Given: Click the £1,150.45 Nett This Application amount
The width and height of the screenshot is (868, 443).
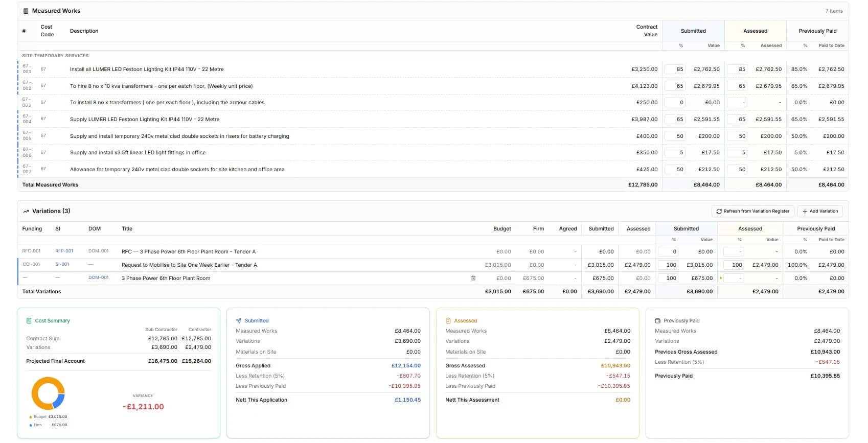Looking at the screenshot, I should [x=407, y=400].
